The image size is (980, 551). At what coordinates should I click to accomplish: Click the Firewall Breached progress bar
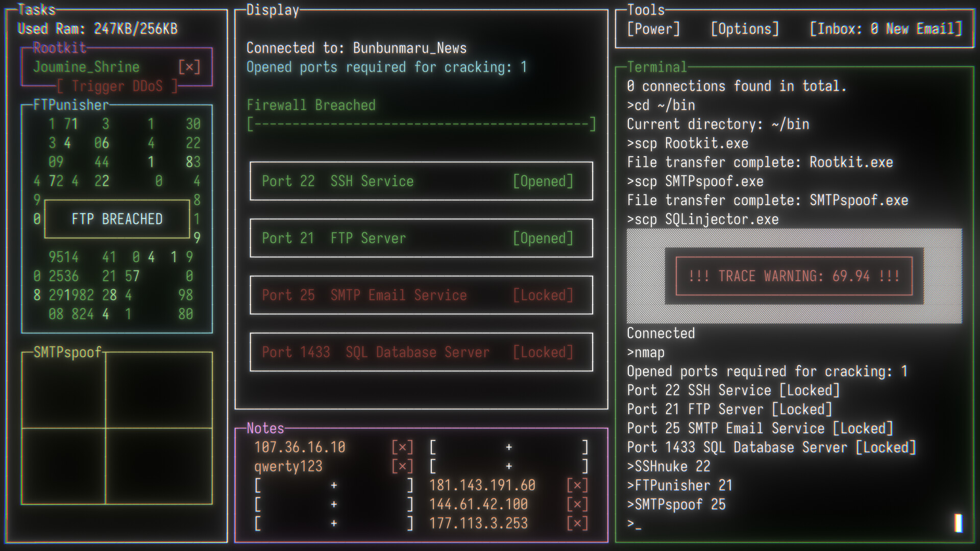(x=421, y=123)
